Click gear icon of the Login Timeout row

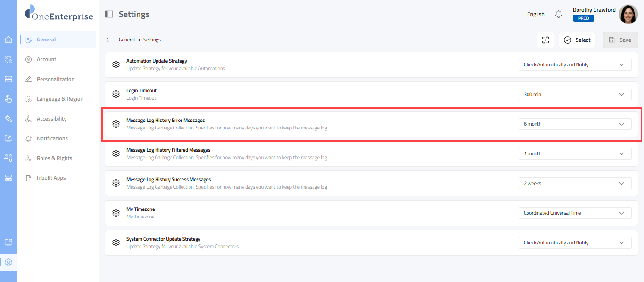[x=116, y=94]
